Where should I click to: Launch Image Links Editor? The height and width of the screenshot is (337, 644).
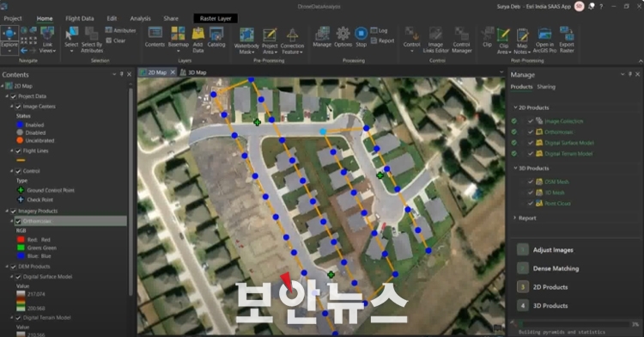click(x=435, y=40)
